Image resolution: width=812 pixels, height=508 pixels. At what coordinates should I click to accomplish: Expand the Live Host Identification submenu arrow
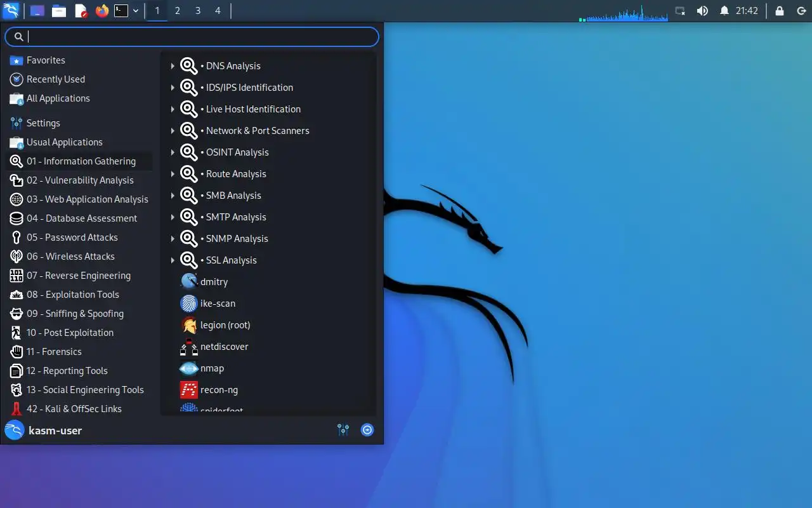(173, 109)
